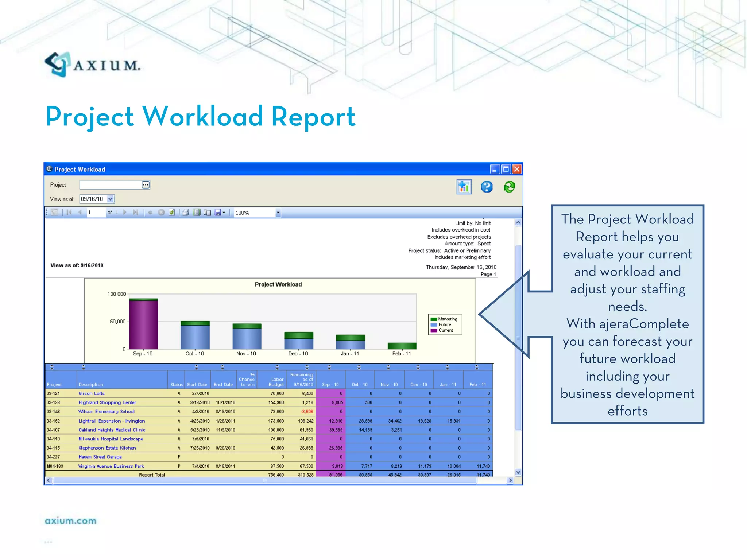Click the Labor Budget column header
Image resolution: width=747 pixels, height=560 pixels.
coord(276,382)
